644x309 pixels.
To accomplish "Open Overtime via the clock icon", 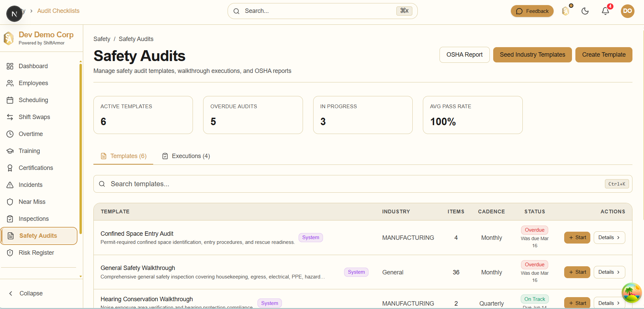I will [x=10, y=134].
